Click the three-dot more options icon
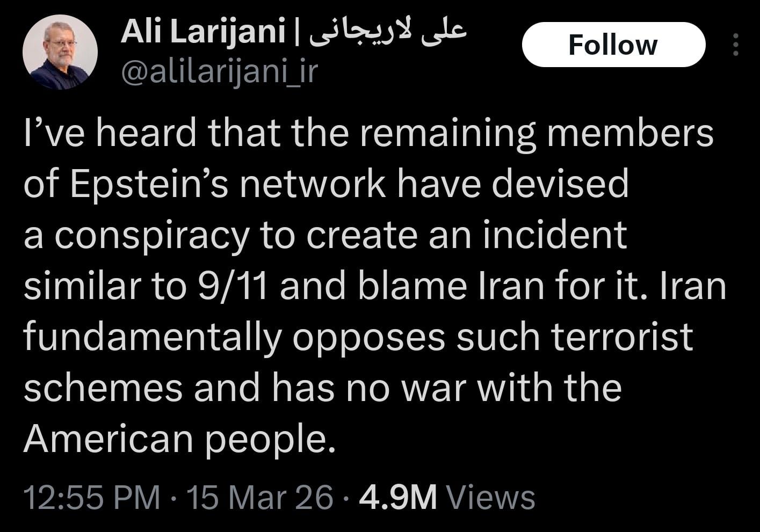The width and height of the screenshot is (760, 532). pyautogui.click(x=736, y=45)
